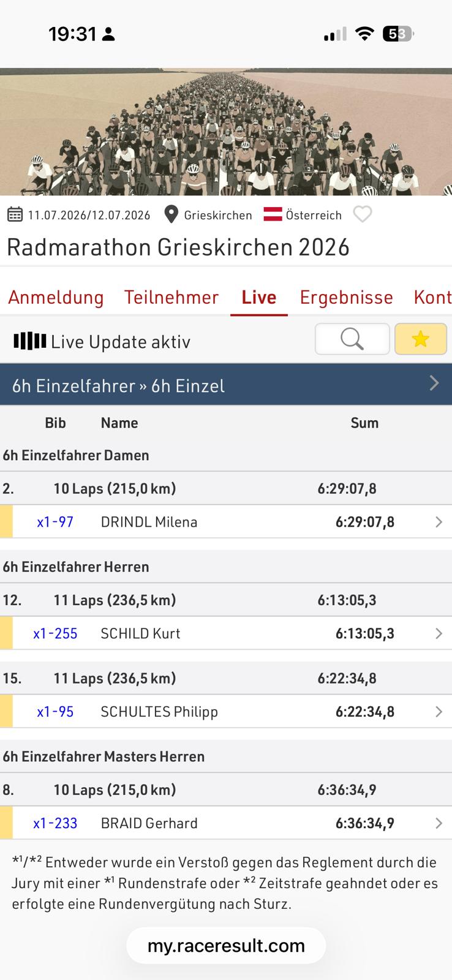Viewport: 452px width, 980px height.
Task: Tap the Austrian flag icon
Action: [273, 214]
